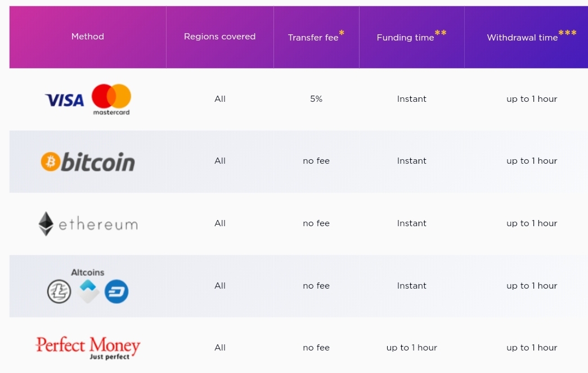Click the Mastercard logo
Screen dimensions: 588x373
click(x=111, y=100)
